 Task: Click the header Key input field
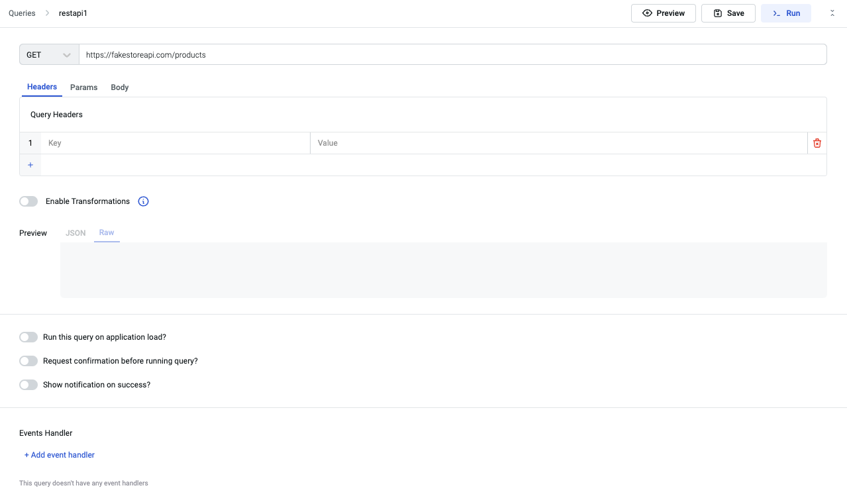(175, 143)
